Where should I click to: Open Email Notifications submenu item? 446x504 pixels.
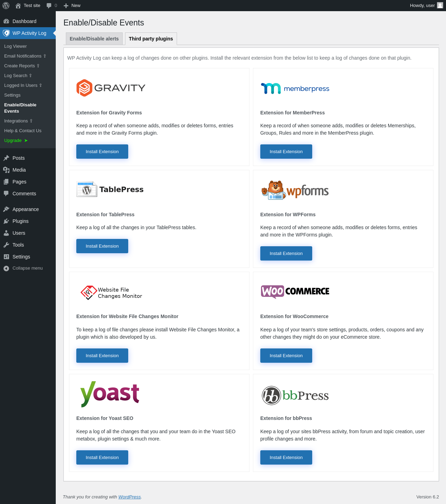[x=25, y=56]
